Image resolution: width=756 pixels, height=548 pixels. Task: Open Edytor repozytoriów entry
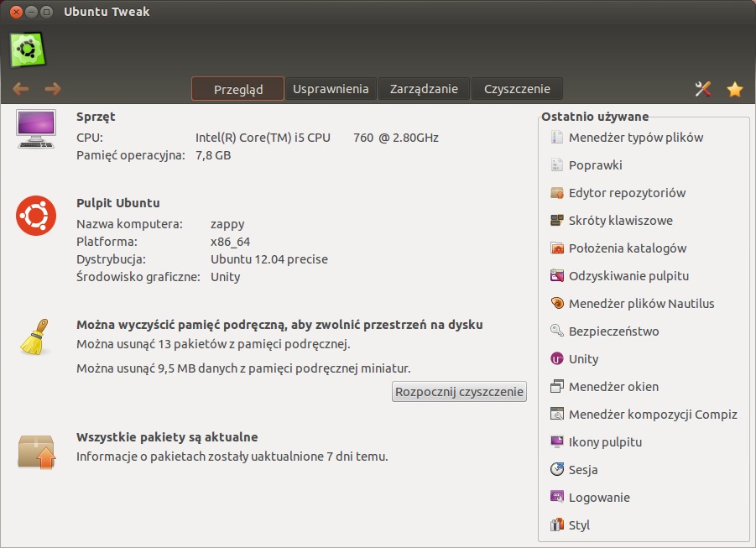coord(628,193)
